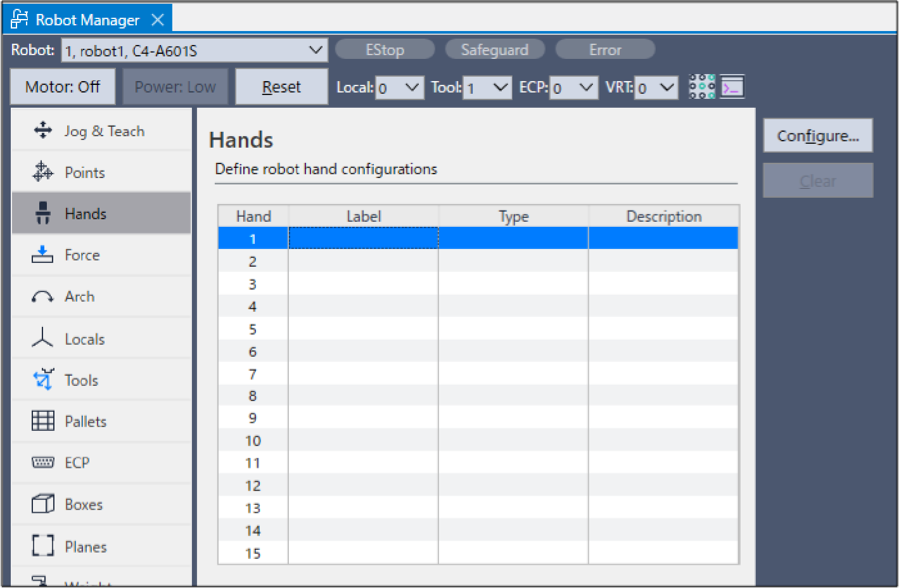
Task: Toggle the Power: Low button
Action: [x=175, y=87]
